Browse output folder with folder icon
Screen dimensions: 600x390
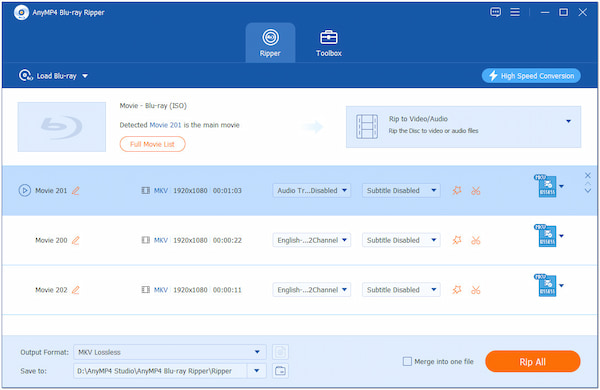click(x=280, y=371)
